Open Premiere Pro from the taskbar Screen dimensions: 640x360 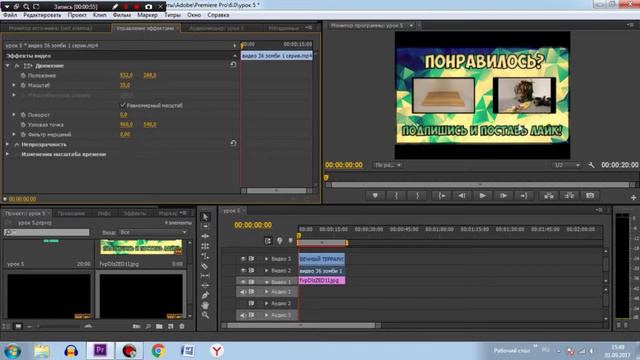(x=100, y=351)
